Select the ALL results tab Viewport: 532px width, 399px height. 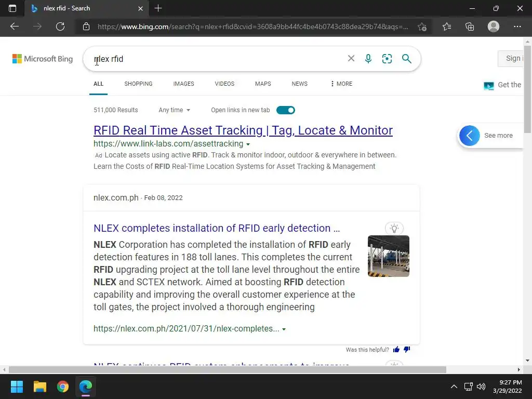click(x=98, y=84)
